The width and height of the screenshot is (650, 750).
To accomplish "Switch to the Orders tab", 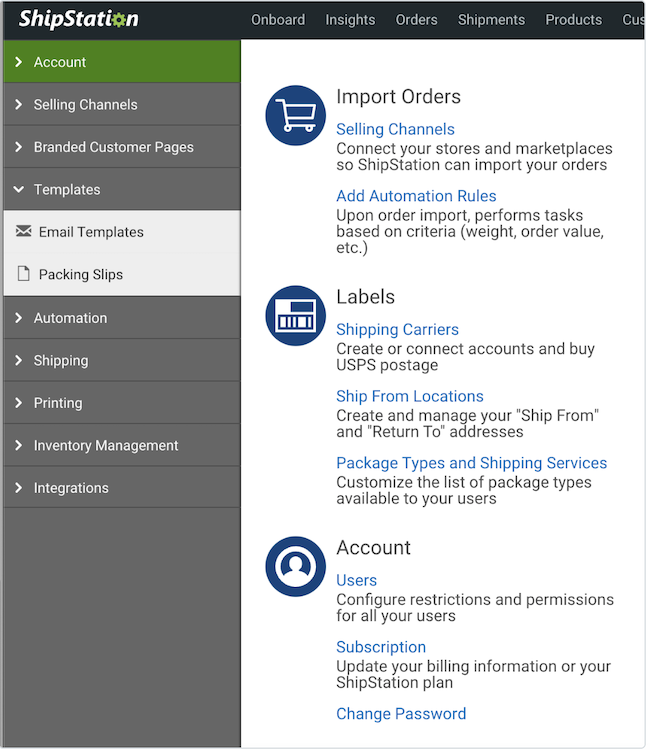I will (417, 20).
